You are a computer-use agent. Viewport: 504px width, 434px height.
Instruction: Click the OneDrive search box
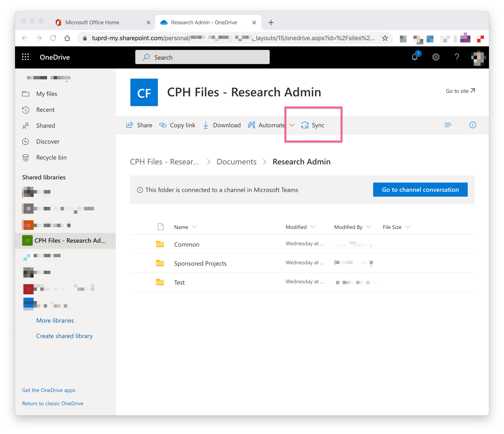click(x=202, y=57)
